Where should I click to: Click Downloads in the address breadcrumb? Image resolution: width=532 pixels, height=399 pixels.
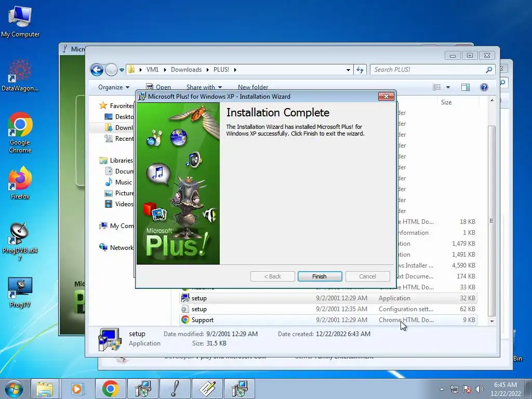[x=186, y=70]
